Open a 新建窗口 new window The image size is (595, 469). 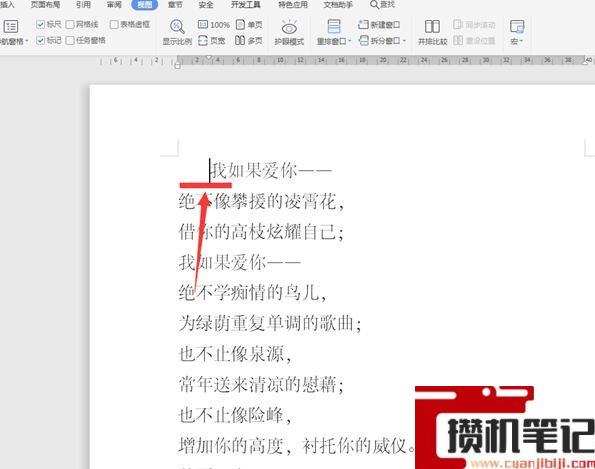coord(379,25)
